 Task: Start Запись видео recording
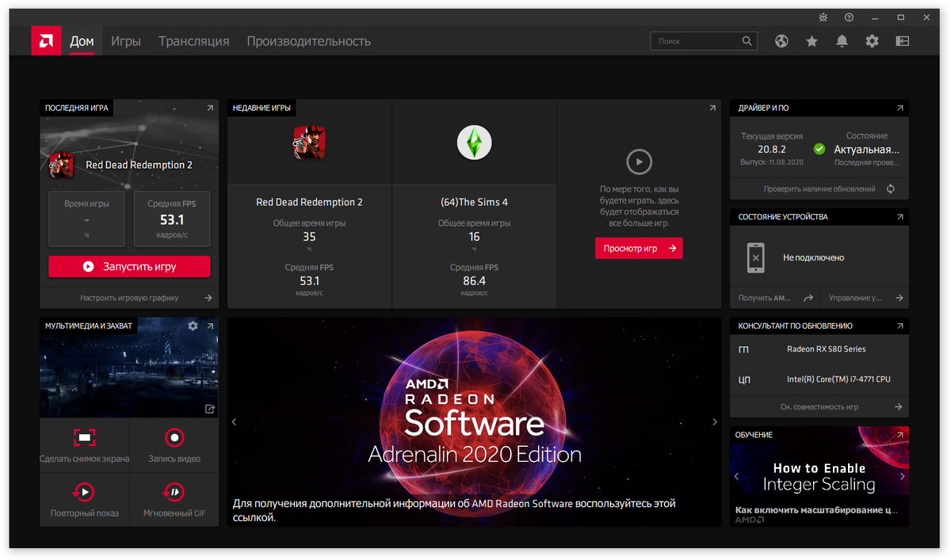click(x=174, y=445)
